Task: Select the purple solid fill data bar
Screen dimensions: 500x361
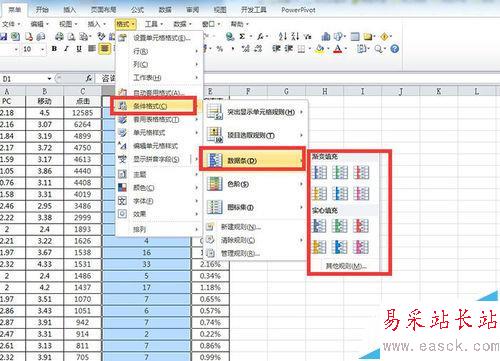Action: click(361, 247)
